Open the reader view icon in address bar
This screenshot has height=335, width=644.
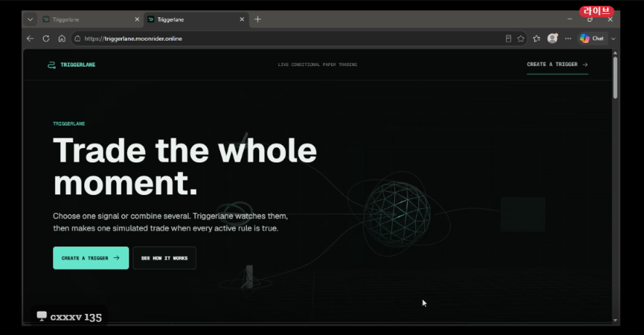pos(508,38)
